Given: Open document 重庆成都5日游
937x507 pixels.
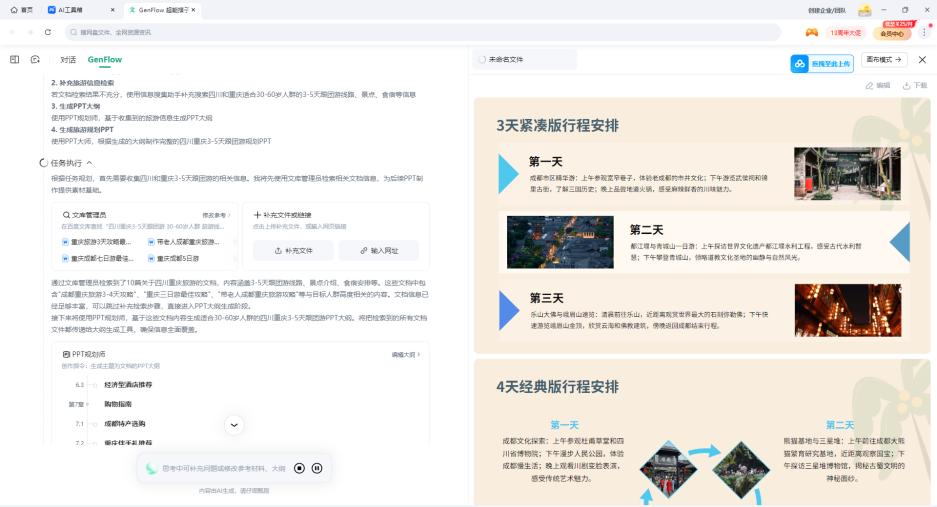Looking at the screenshot, I should point(173,259).
